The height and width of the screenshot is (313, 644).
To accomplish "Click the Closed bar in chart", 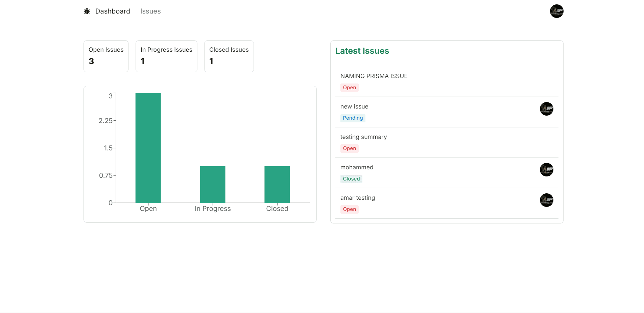I will click(x=277, y=184).
